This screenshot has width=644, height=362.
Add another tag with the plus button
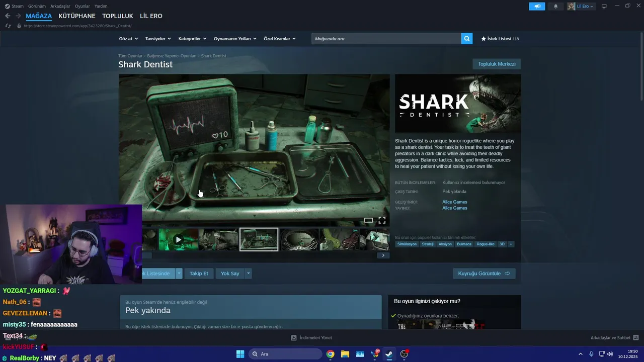(511, 244)
